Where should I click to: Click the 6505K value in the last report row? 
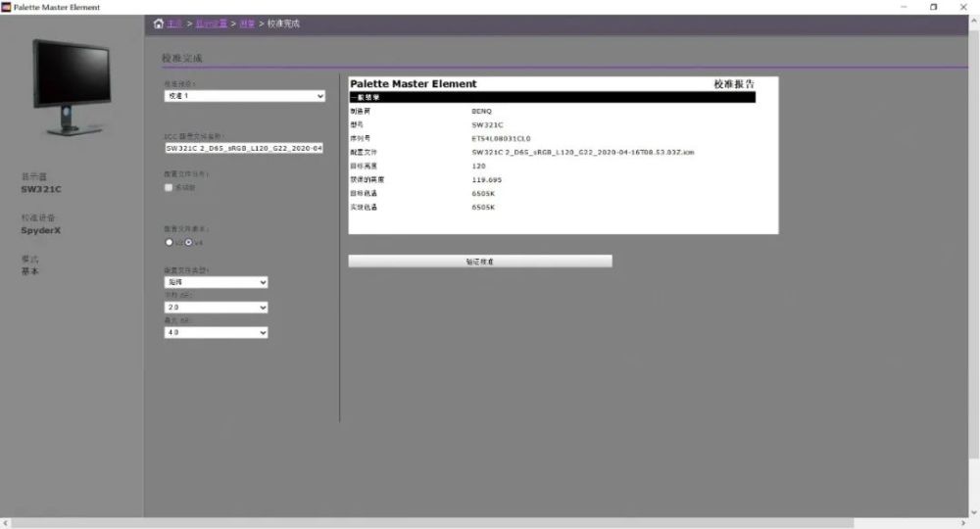[482, 208]
